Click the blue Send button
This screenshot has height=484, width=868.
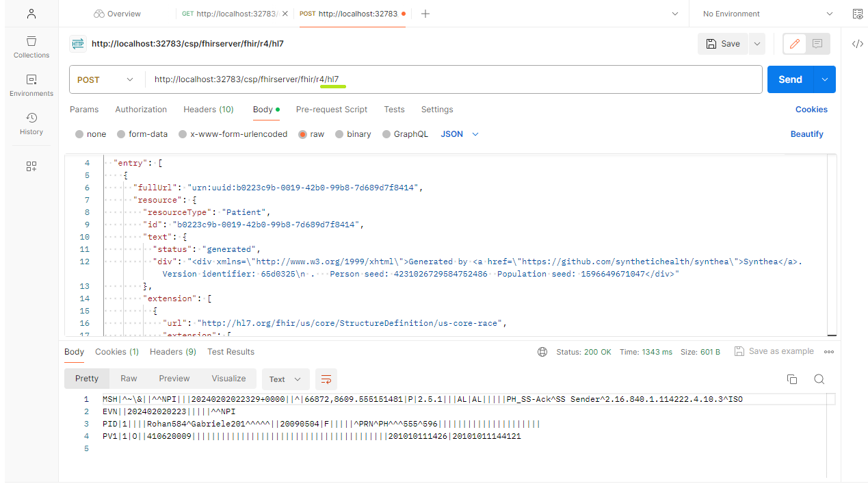pos(790,79)
